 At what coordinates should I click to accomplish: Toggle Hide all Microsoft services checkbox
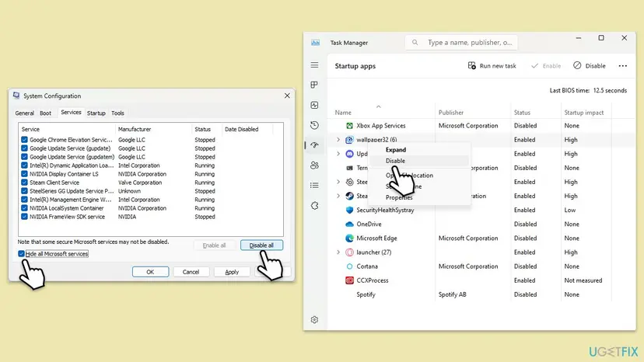click(x=21, y=254)
